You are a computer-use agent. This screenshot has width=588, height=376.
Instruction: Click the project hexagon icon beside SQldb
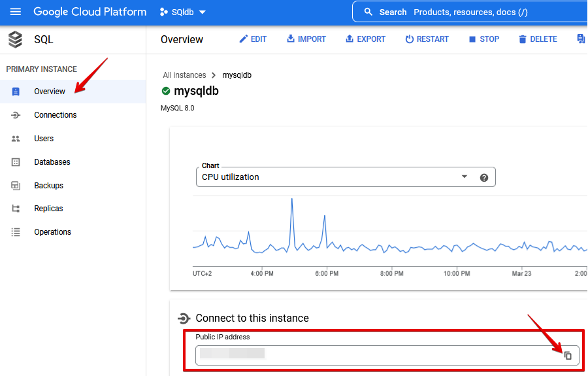click(163, 12)
